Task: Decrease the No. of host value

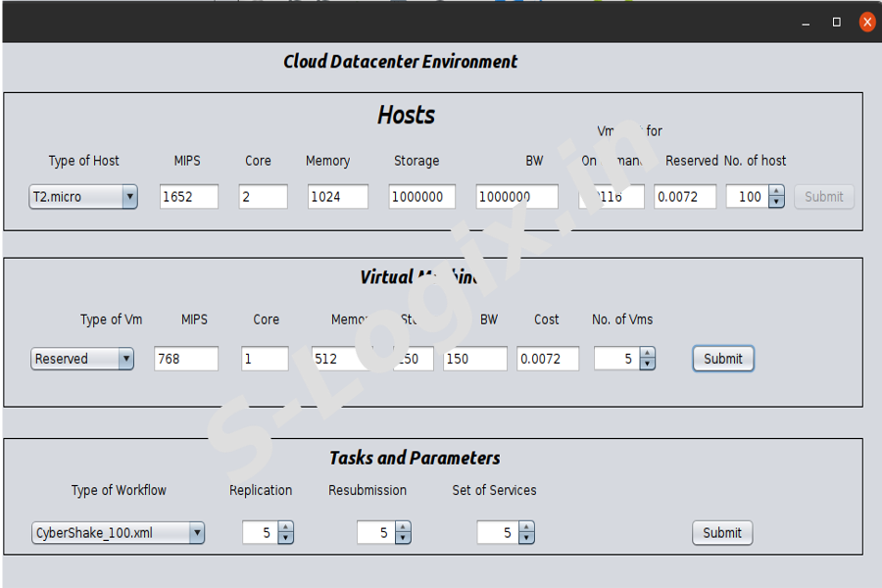Action: click(777, 202)
